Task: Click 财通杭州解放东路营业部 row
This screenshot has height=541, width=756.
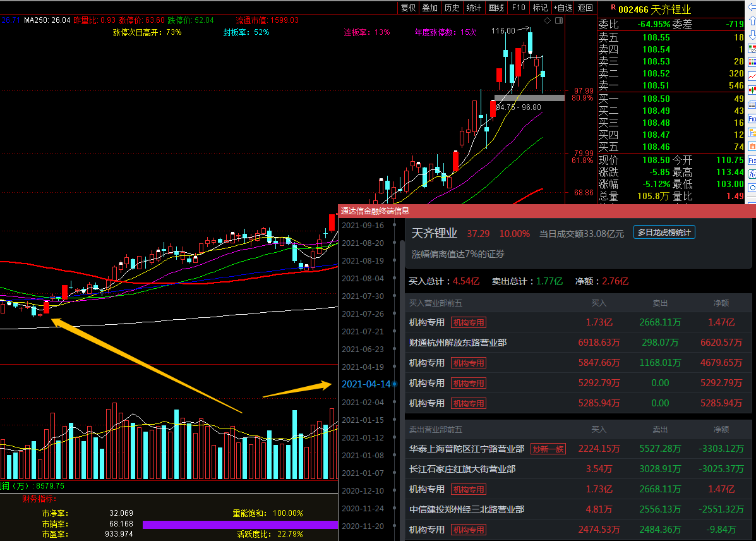Action: [x=458, y=343]
